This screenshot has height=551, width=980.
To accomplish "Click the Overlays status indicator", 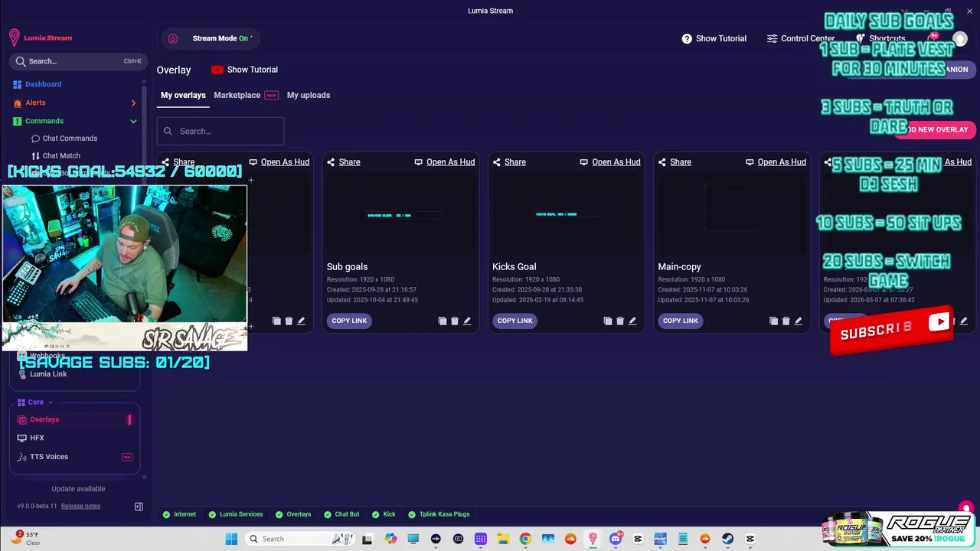I will click(x=293, y=514).
